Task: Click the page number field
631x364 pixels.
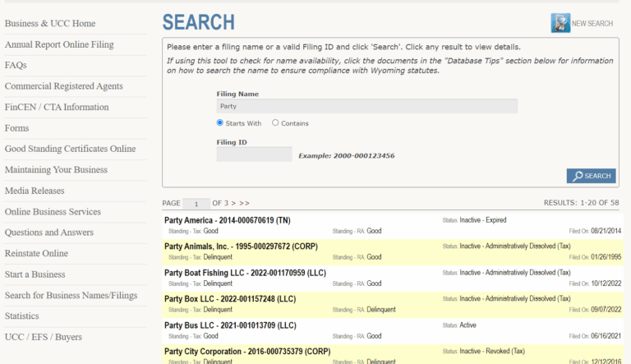Action: [196, 203]
